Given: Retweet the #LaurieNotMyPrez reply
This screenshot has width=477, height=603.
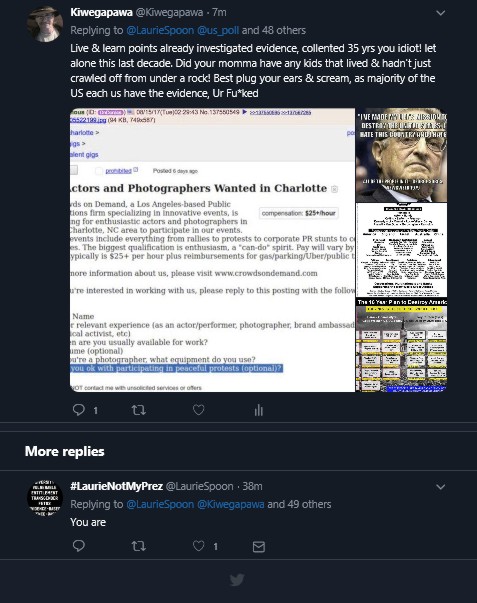Looking at the screenshot, I should click(x=138, y=546).
